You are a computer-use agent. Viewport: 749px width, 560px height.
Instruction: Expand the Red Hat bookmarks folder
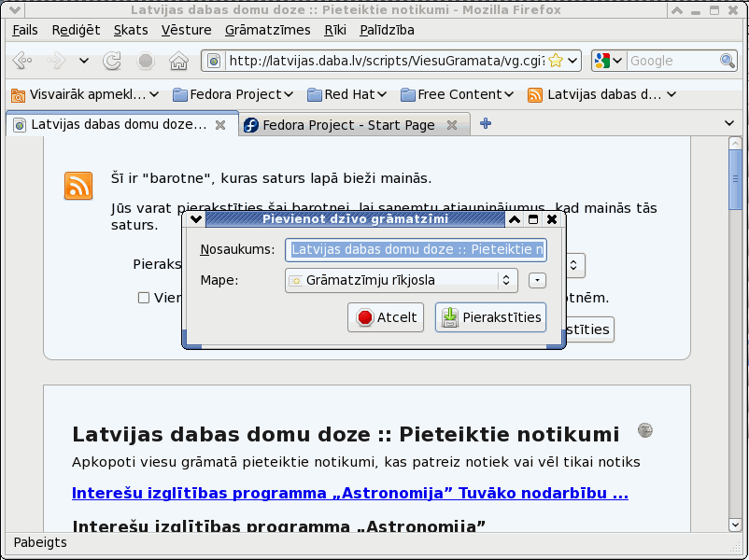coord(346,94)
